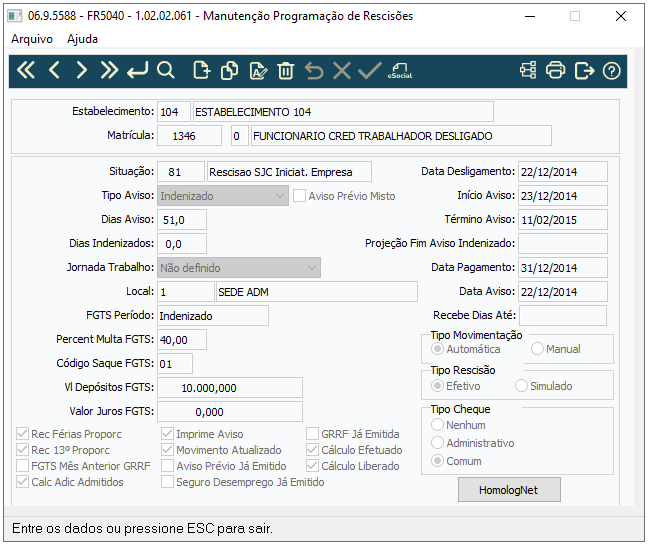Open the eSocial toolbar icon
Image resolution: width=649 pixels, height=544 pixels.
point(400,70)
